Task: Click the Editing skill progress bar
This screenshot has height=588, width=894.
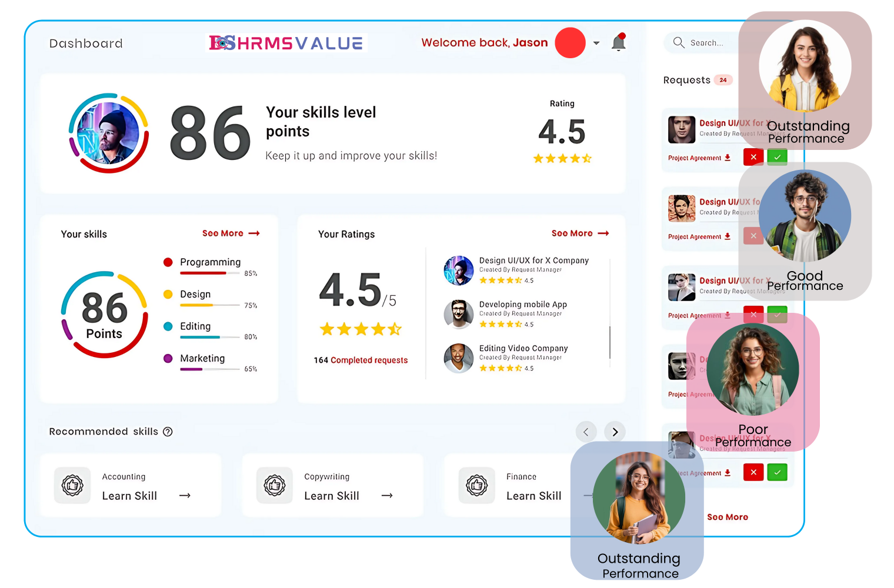Action: [211, 337]
